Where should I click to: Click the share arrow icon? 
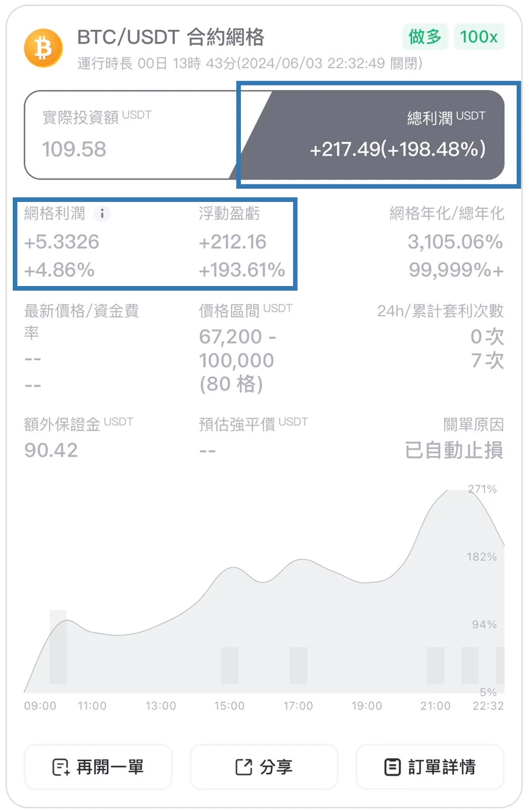pyautogui.click(x=244, y=767)
